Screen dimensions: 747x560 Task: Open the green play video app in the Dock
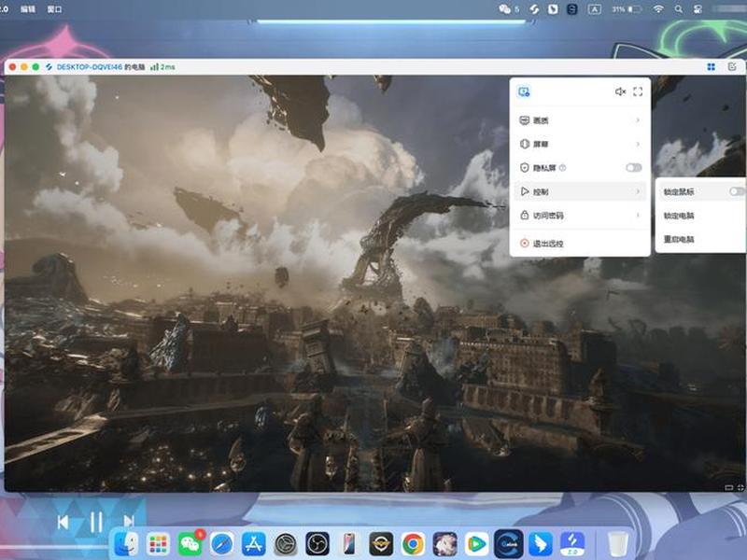coord(477,544)
